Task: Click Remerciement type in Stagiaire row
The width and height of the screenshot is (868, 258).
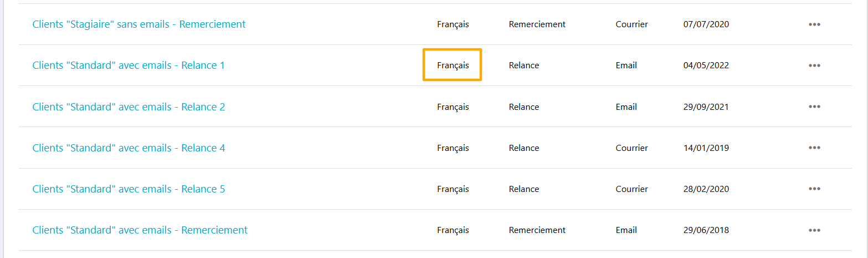Action: (537, 24)
